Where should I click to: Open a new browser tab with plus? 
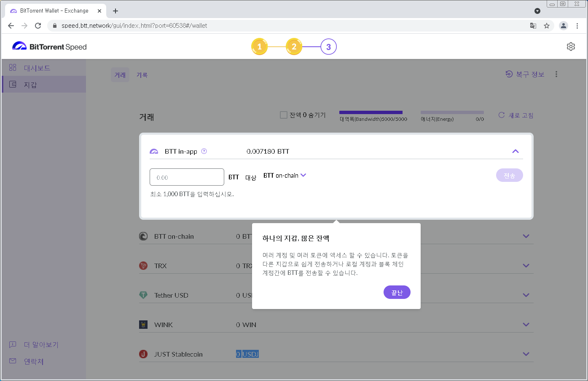(115, 11)
